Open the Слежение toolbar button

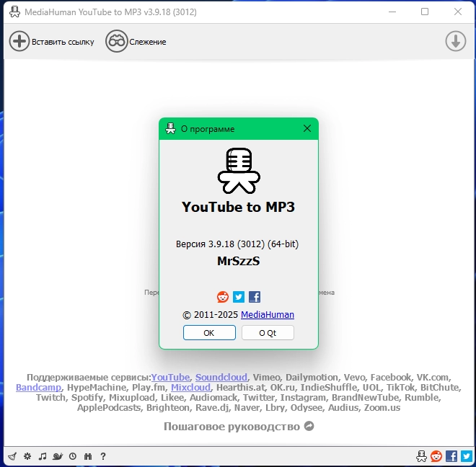(x=136, y=42)
